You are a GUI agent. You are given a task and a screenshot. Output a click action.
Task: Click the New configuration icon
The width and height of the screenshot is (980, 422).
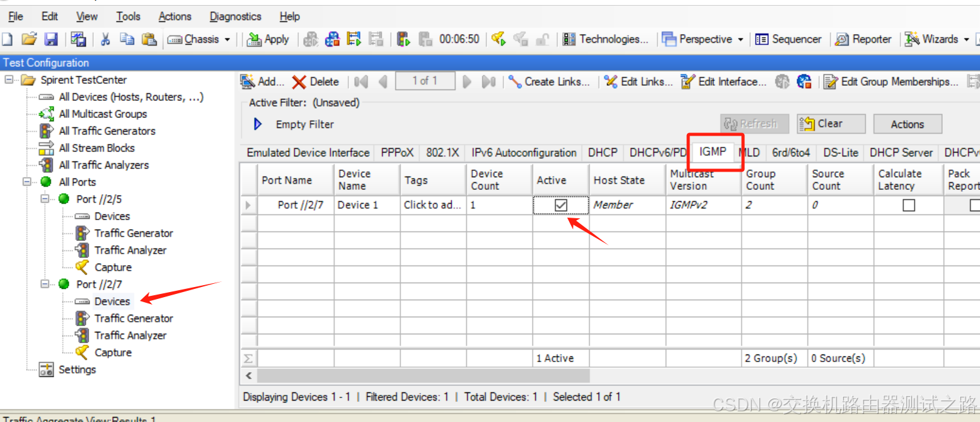pos(7,39)
